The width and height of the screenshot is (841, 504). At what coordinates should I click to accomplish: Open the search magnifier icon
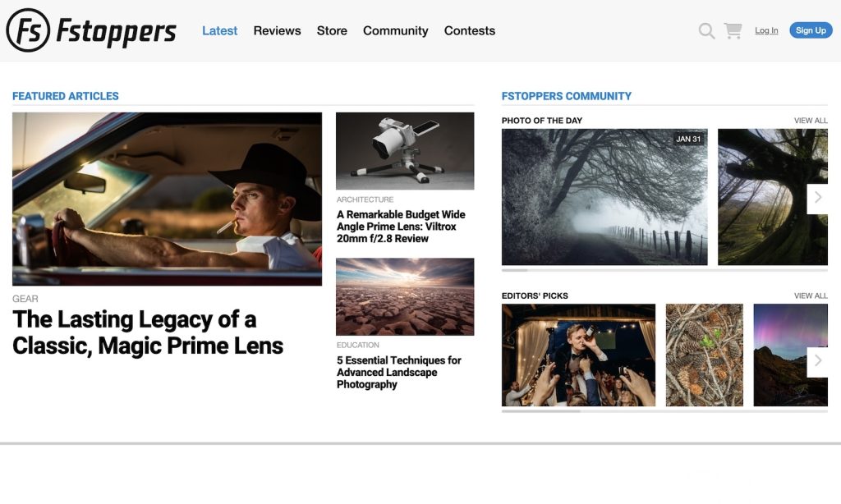point(706,31)
